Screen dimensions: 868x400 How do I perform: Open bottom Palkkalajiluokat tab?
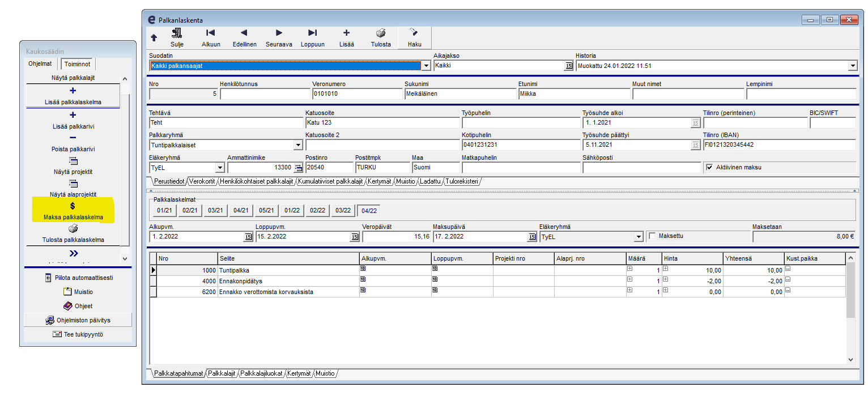click(261, 373)
